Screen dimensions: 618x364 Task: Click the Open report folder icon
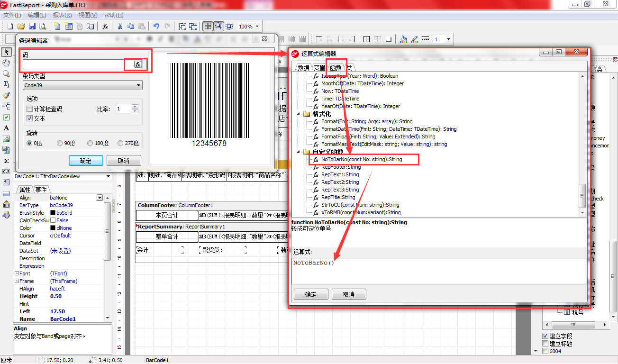21,27
